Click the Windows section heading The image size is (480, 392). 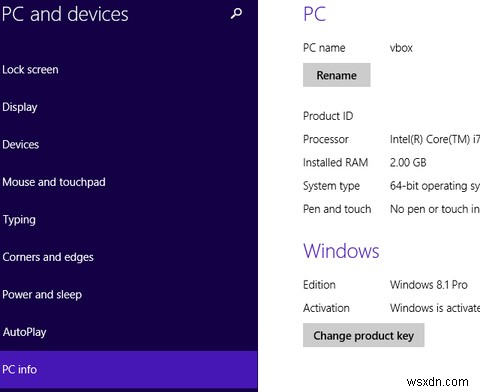pyautogui.click(x=341, y=251)
